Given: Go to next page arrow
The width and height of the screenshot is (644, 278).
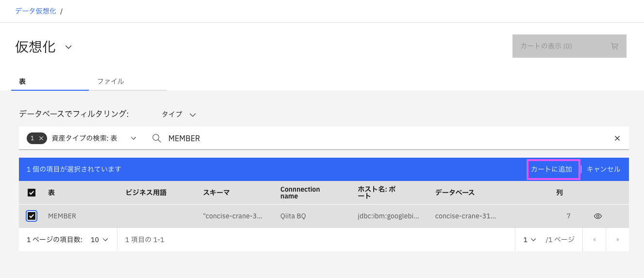Looking at the screenshot, I should 617,240.
